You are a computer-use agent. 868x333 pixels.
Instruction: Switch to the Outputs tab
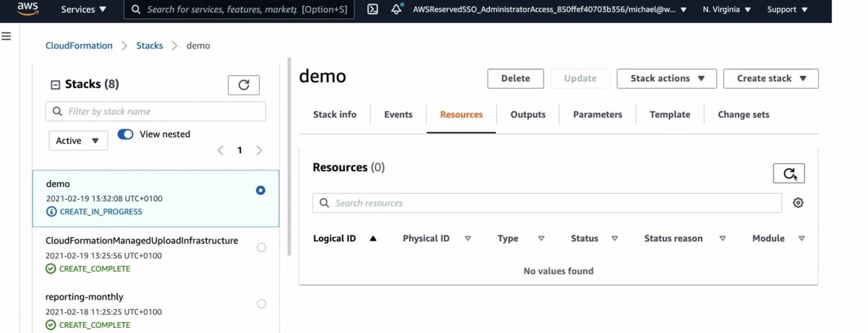tap(528, 114)
